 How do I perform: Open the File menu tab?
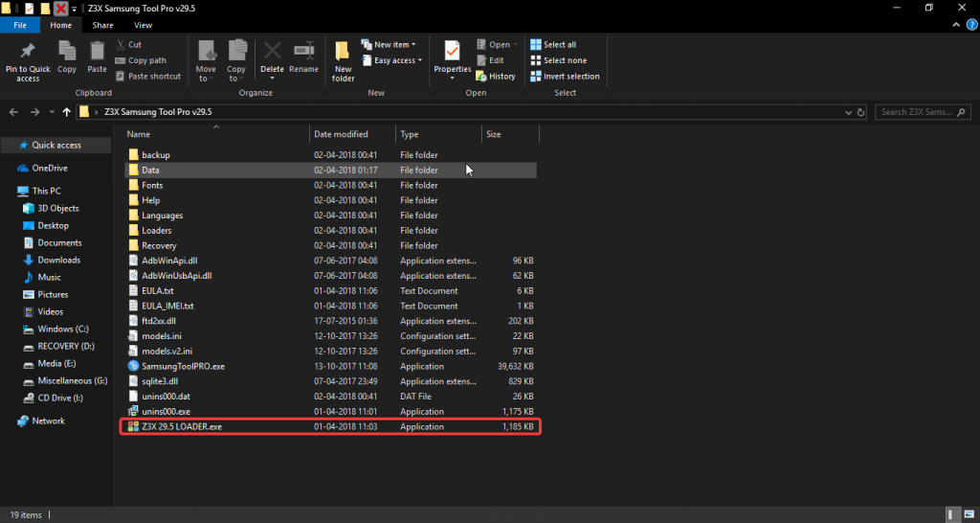coord(20,26)
